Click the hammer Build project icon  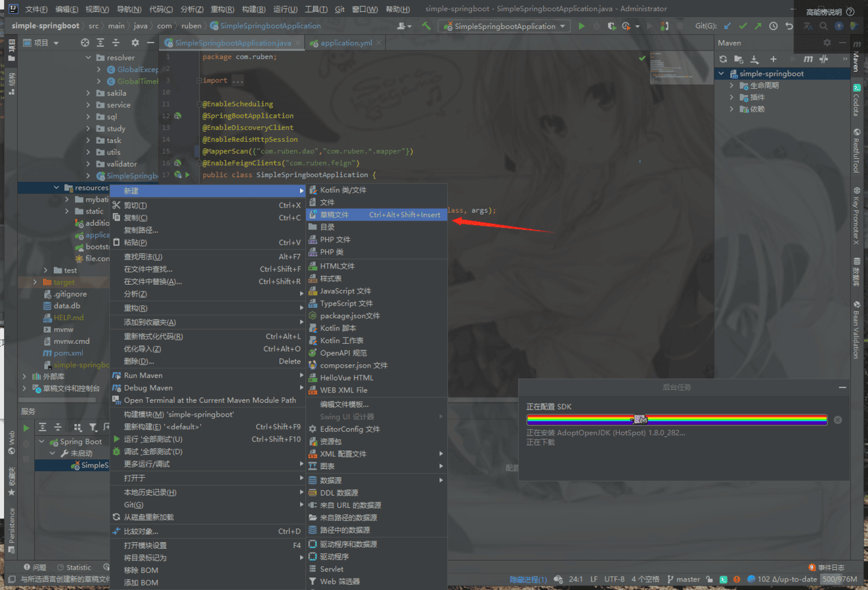426,26
